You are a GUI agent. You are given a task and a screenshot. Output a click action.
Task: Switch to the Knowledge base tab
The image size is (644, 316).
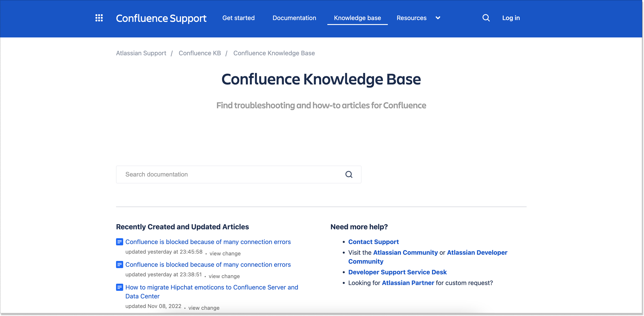pyautogui.click(x=357, y=18)
